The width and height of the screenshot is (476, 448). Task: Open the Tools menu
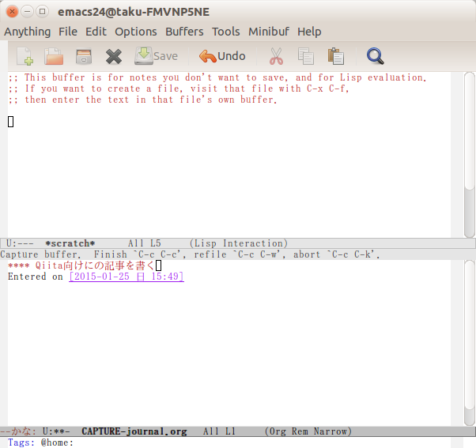[226, 32]
